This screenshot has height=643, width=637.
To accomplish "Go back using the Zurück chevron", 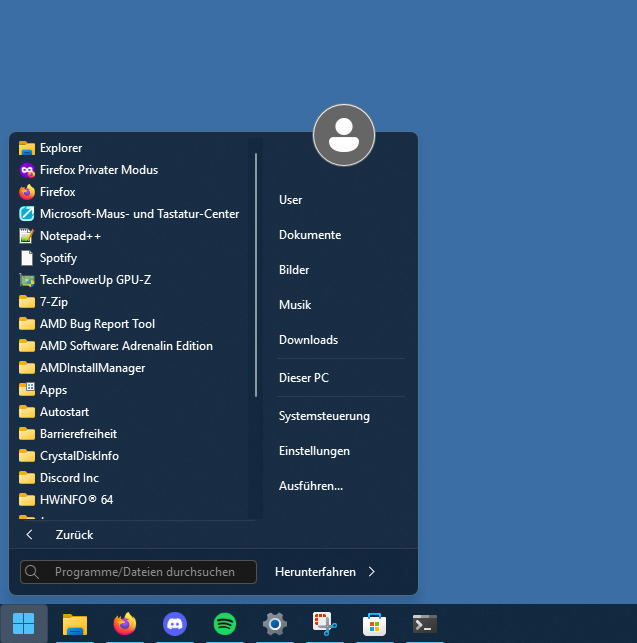I will pyautogui.click(x=30, y=535).
